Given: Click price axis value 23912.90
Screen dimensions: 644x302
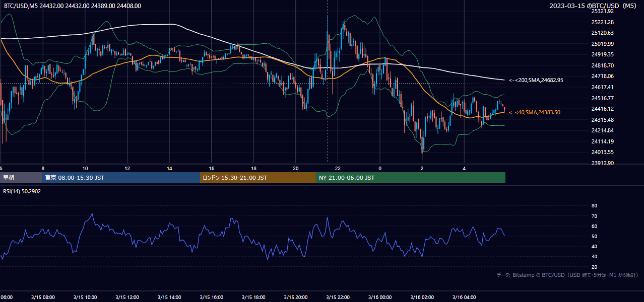Looking at the screenshot, I should pos(602,163).
